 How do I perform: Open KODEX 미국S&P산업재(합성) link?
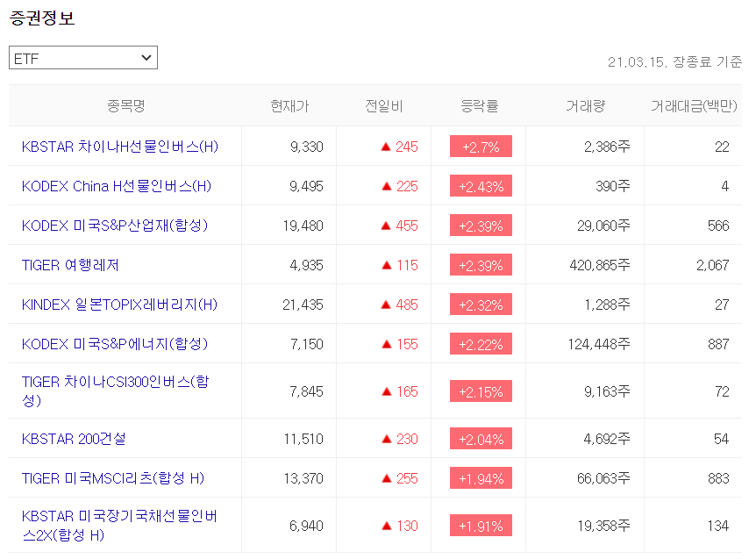coord(115,226)
